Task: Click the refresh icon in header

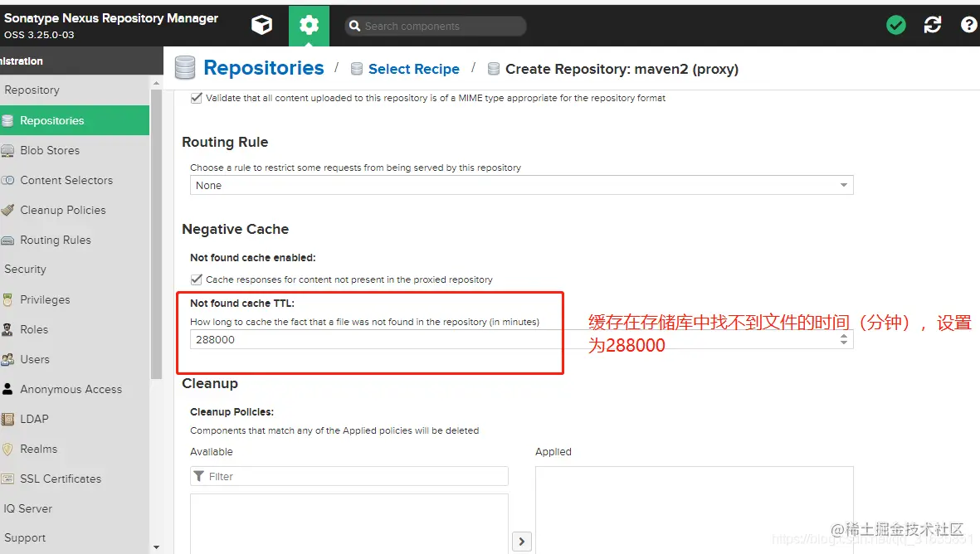Action: (x=933, y=25)
